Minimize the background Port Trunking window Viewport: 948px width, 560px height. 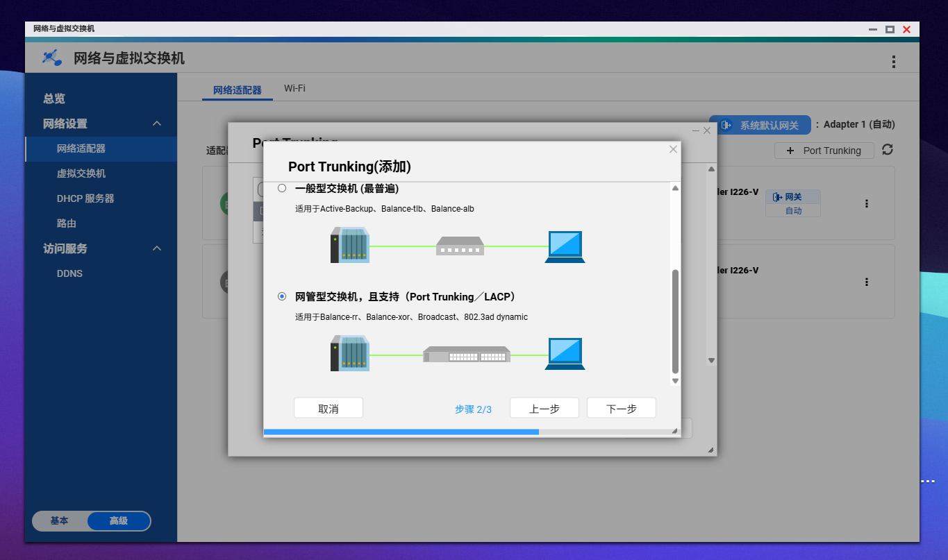[x=696, y=130]
